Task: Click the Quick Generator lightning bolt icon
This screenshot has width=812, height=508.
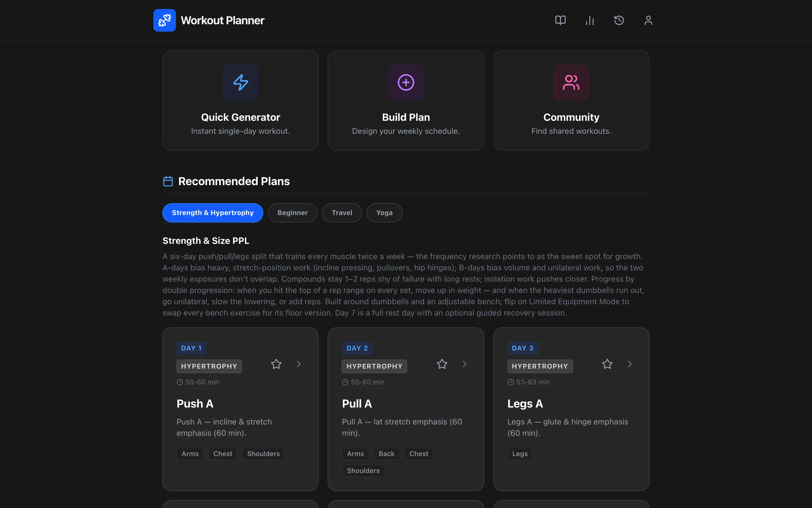Action: tap(240, 82)
